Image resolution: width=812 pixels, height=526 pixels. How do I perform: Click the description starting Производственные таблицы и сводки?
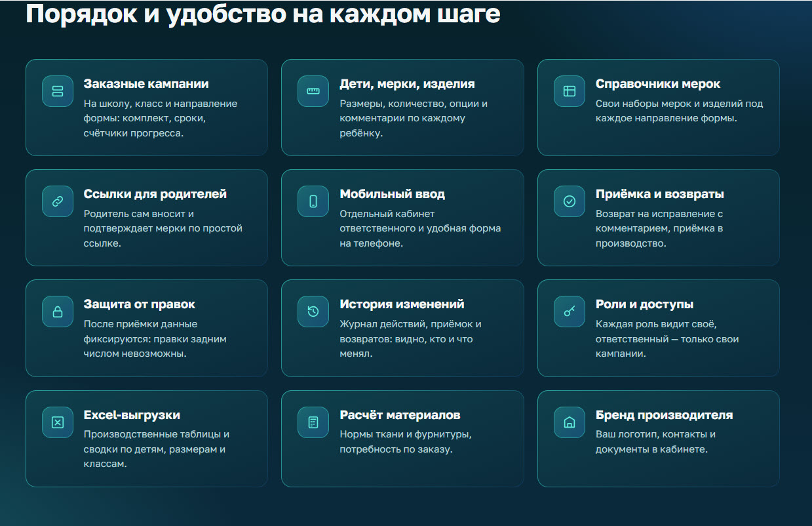point(157,449)
